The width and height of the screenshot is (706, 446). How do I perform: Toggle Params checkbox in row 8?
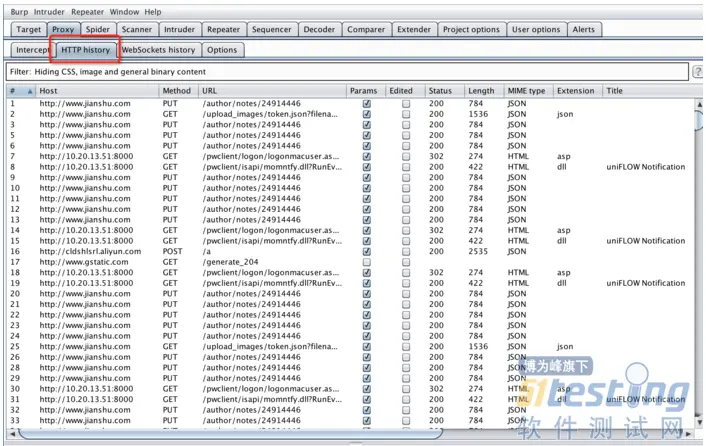click(367, 167)
